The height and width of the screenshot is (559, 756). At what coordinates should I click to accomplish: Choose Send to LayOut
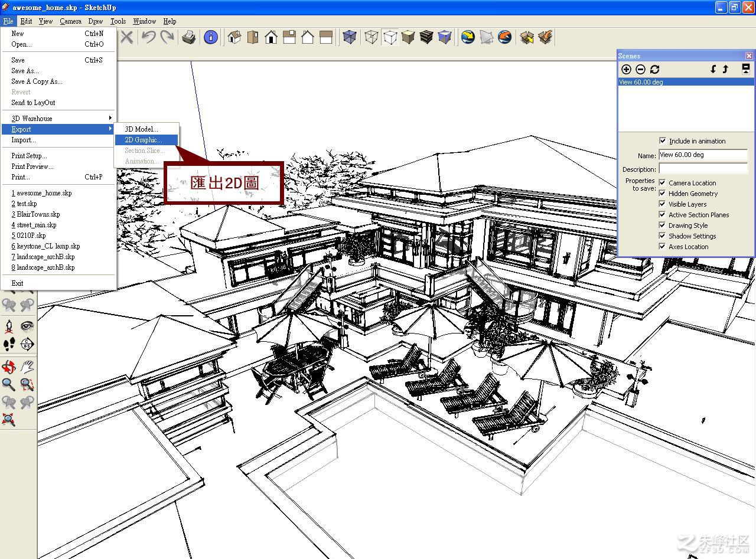point(58,103)
